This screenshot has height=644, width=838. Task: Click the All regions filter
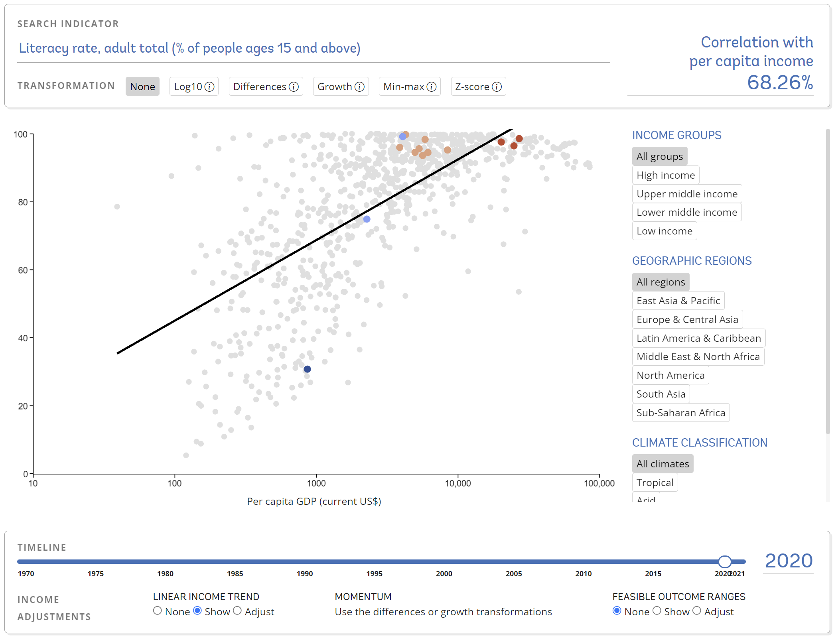tap(661, 282)
